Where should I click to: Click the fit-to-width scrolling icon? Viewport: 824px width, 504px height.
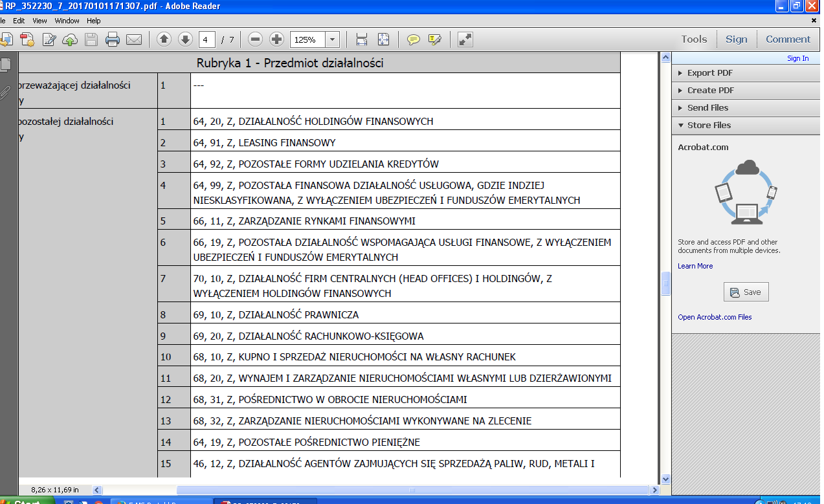click(362, 39)
